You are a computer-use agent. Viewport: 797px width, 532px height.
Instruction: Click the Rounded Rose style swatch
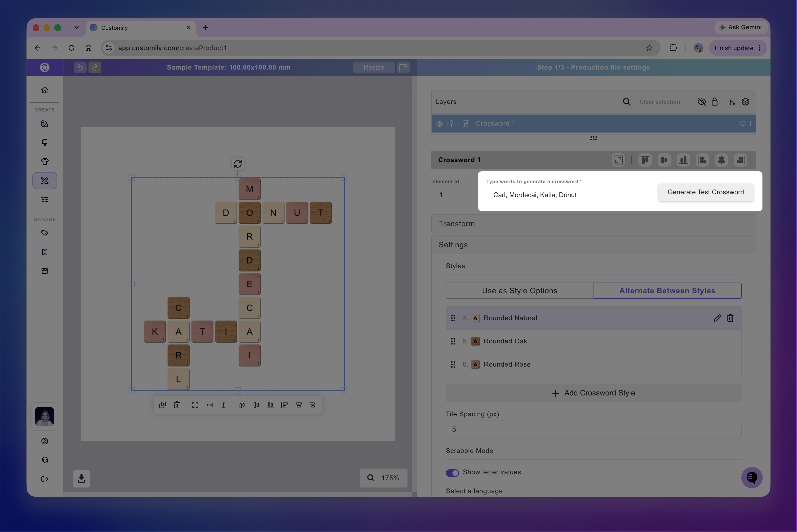point(475,364)
